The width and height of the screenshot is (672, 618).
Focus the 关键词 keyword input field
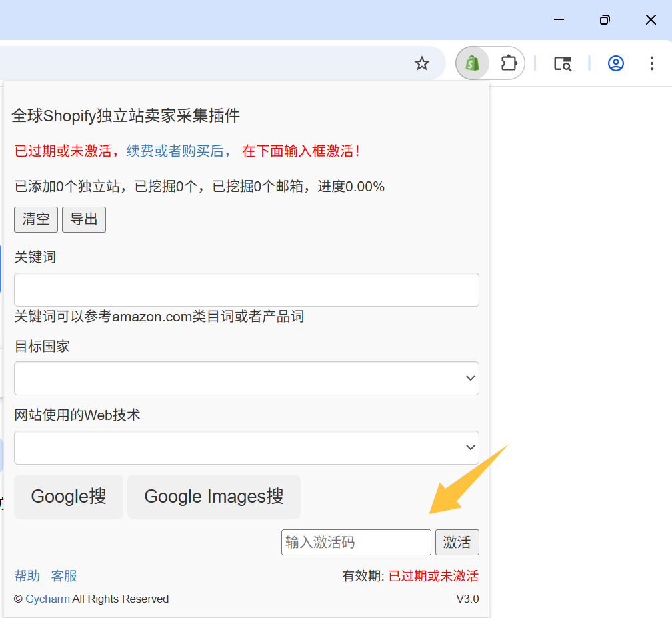[x=247, y=290]
